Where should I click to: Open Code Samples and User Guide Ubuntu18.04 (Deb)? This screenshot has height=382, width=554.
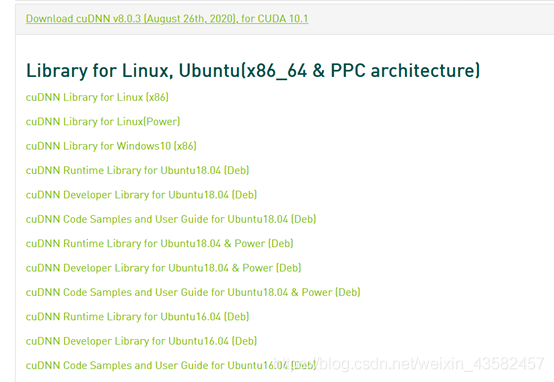click(171, 219)
